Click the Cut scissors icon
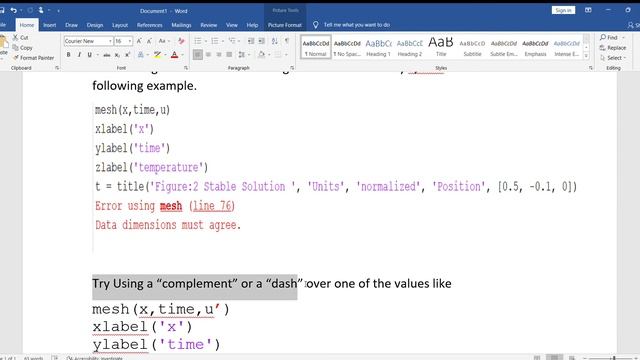The image size is (640, 360). [16, 38]
